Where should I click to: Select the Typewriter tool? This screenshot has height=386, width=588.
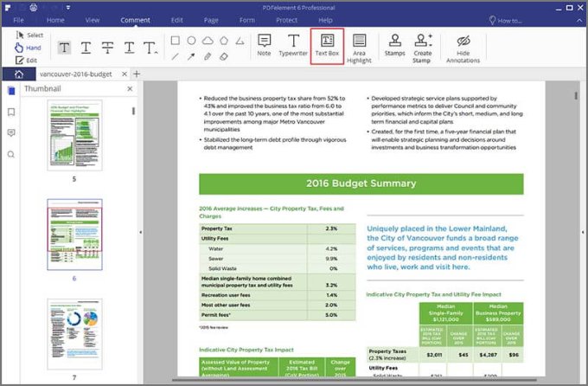[x=293, y=45]
